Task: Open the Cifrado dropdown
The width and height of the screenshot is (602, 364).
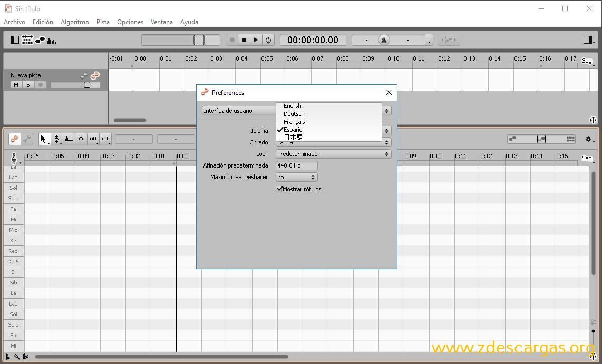Action: [333, 142]
